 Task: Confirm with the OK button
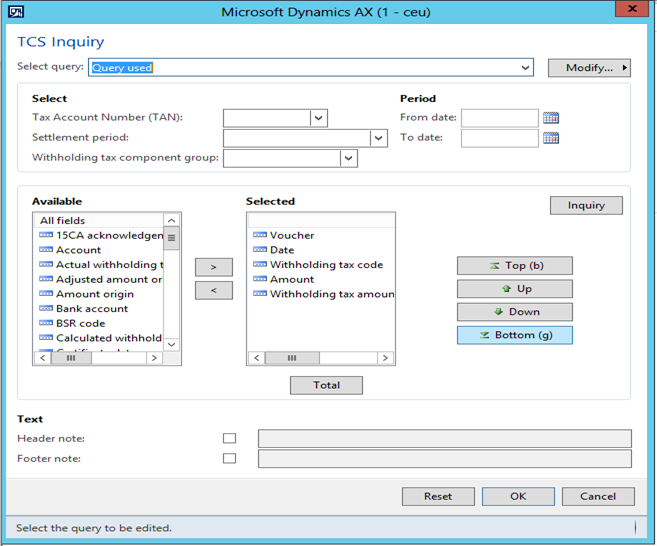tap(518, 496)
